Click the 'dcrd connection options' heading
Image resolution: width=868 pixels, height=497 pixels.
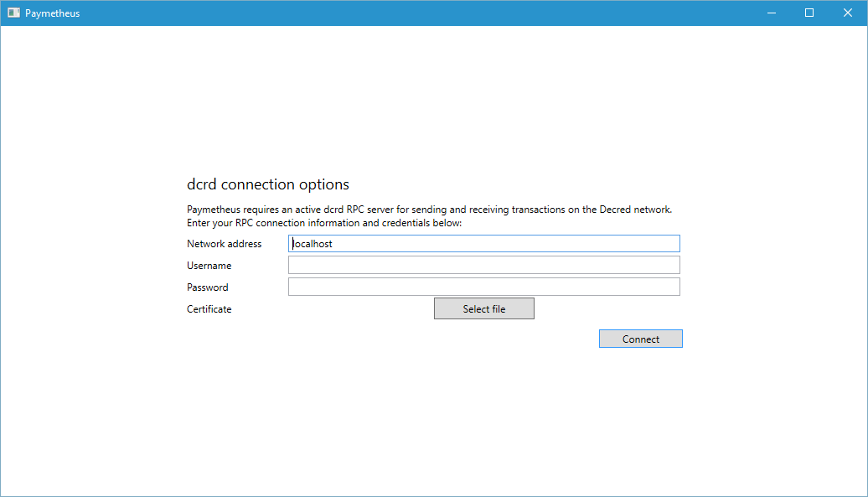[268, 184]
